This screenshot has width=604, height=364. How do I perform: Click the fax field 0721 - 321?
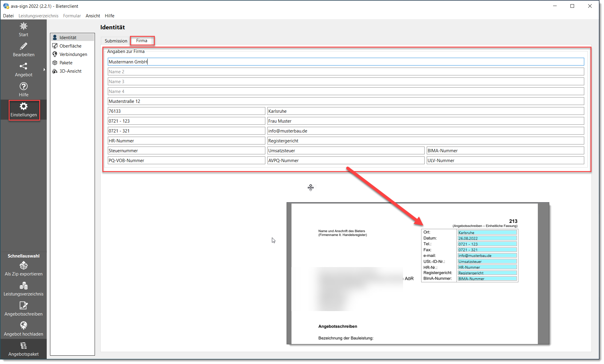pos(186,131)
